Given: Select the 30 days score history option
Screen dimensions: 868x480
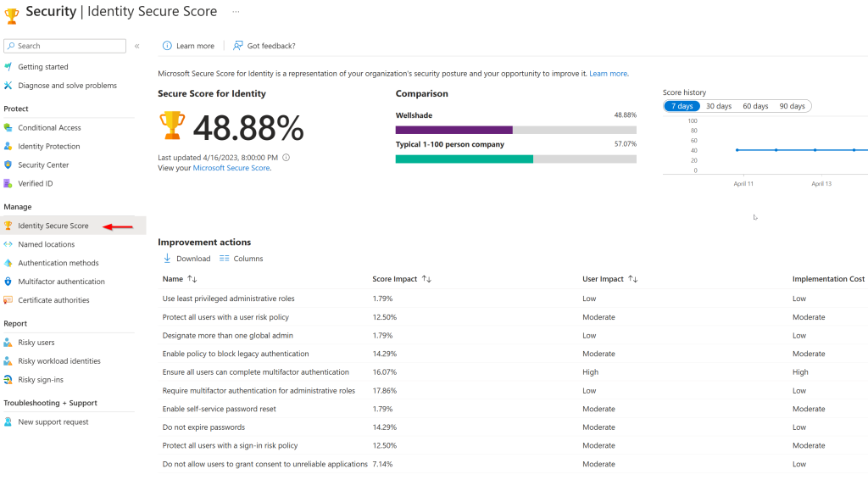Looking at the screenshot, I should coord(719,106).
